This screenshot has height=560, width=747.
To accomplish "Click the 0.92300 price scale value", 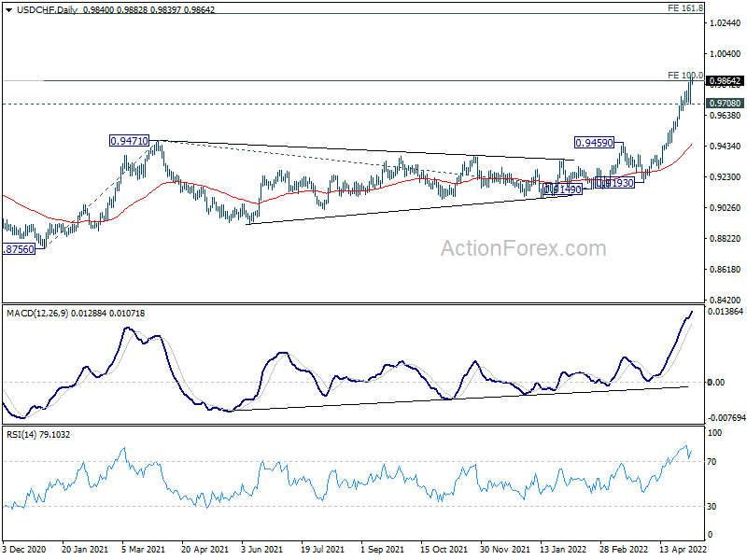I will pos(726,176).
